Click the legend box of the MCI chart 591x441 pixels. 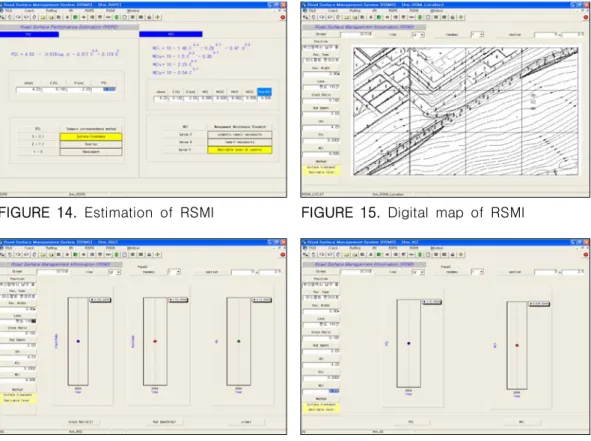tap(539, 304)
